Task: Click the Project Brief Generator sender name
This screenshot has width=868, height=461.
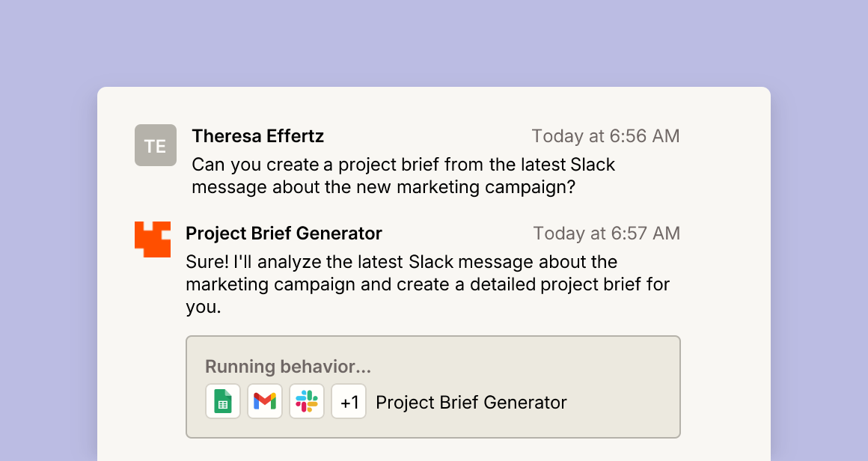Action: coord(284,233)
